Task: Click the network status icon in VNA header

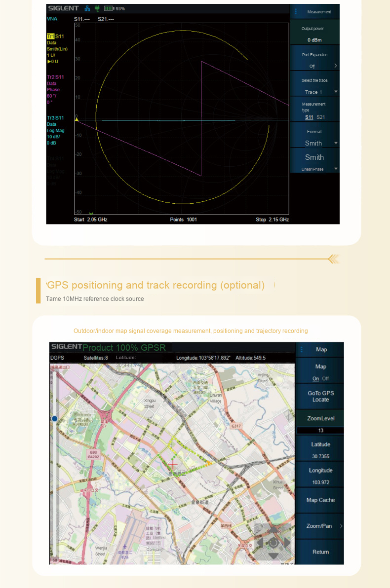Action: pyautogui.click(x=87, y=8)
